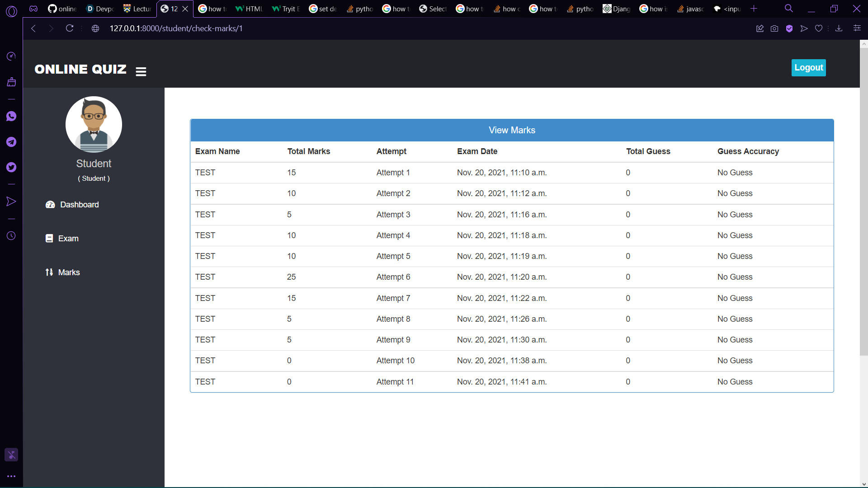This screenshot has width=868, height=488.
Task: Open a new browser tab with plus
Action: point(754,9)
